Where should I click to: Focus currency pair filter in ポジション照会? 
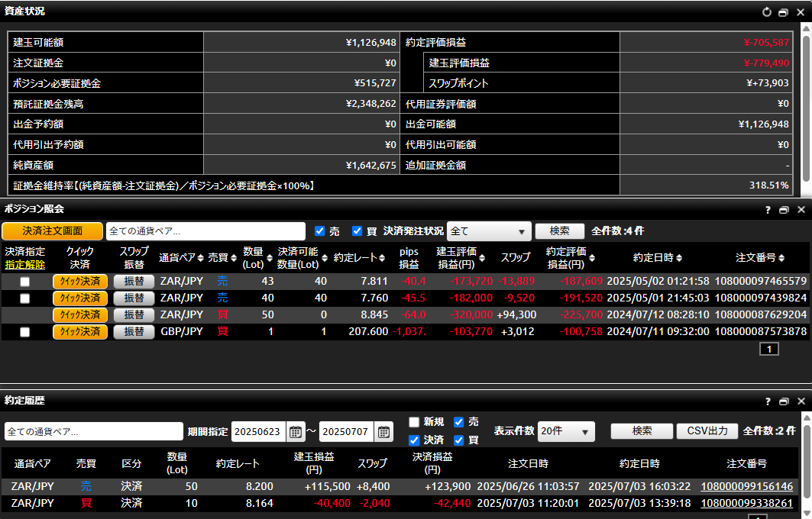[x=205, y=231]
